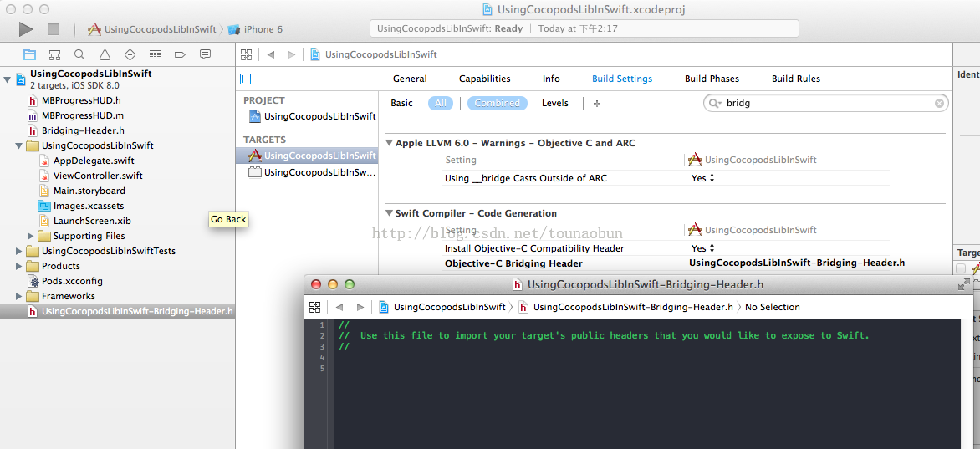Open related items grid in main editor
The width and height of the screenshot is (980, 449).
tap(246, 54)
